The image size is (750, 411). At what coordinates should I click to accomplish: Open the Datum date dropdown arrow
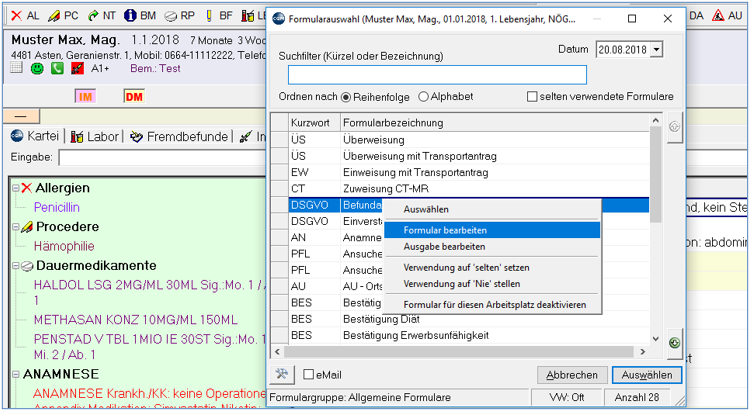click(x=657, y=49)
